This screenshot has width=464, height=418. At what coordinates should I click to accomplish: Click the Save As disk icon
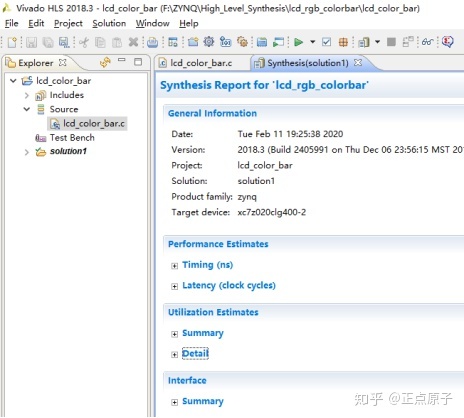(x=64, y=42)
